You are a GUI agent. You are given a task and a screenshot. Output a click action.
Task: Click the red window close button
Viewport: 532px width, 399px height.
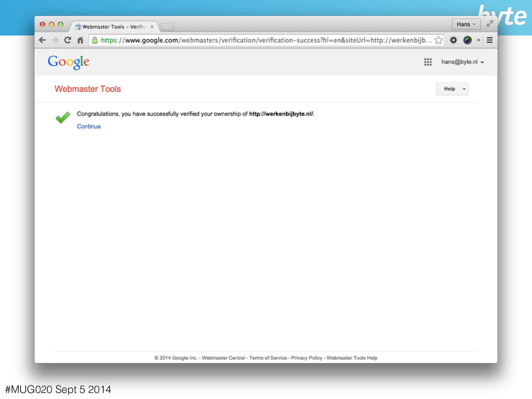point(43,24)
